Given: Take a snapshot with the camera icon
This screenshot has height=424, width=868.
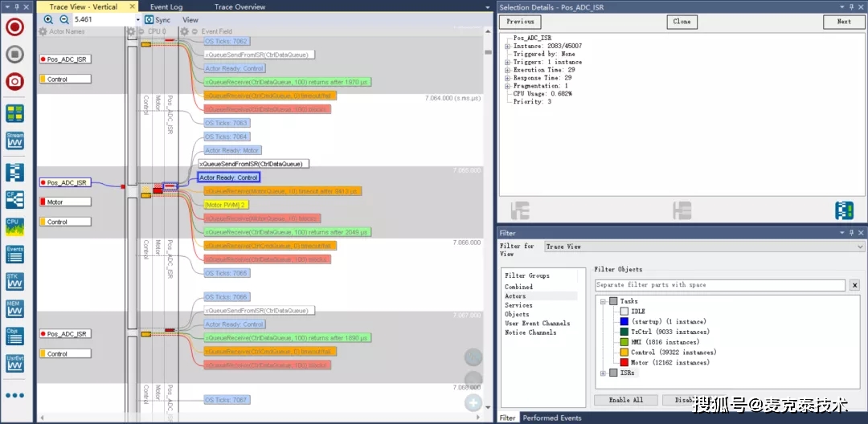Looking at the screenshot, I should 15,82.
